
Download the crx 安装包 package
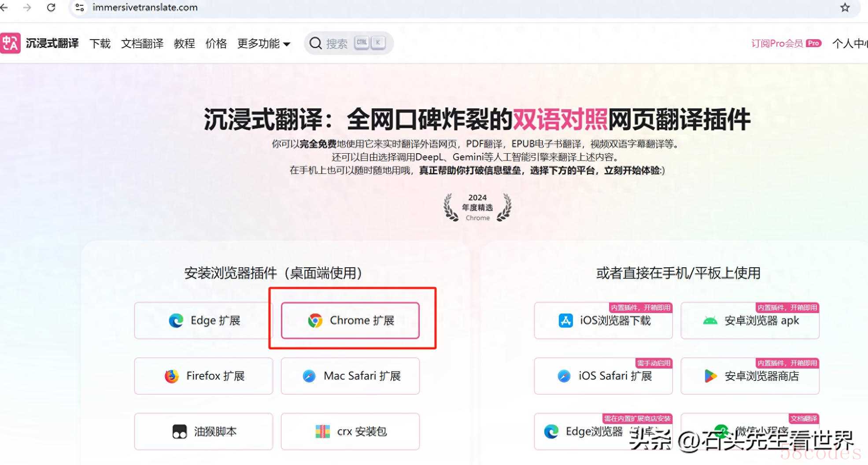(350, 432)
